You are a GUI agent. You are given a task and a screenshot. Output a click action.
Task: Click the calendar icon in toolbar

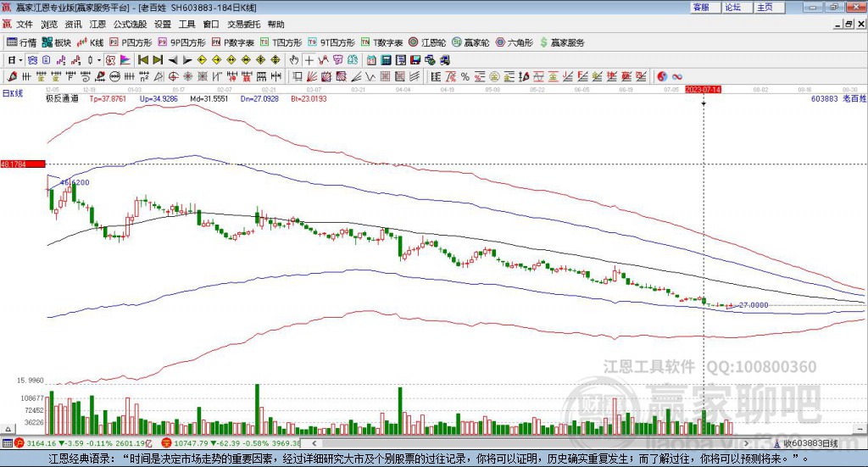pos(371,60)
